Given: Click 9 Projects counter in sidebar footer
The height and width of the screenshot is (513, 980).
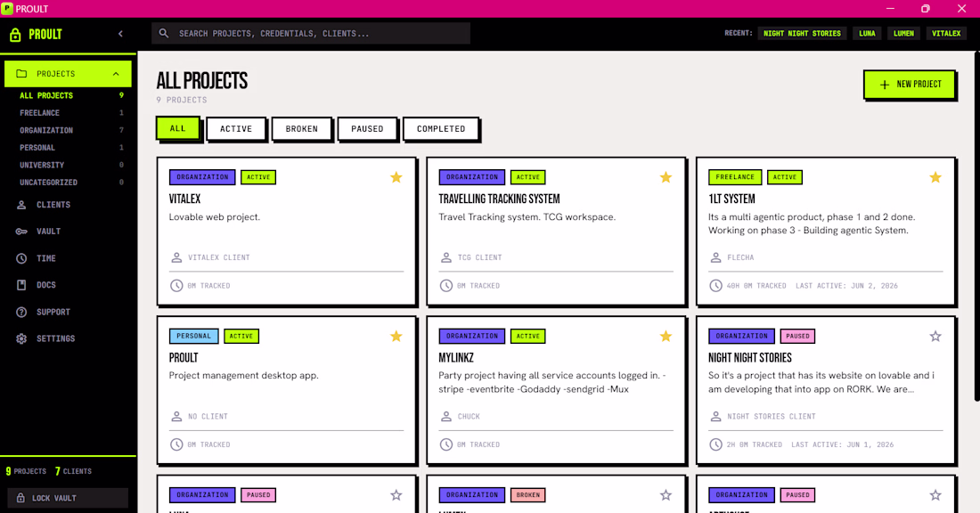Looking at the screenshot, I should [26, 471].
